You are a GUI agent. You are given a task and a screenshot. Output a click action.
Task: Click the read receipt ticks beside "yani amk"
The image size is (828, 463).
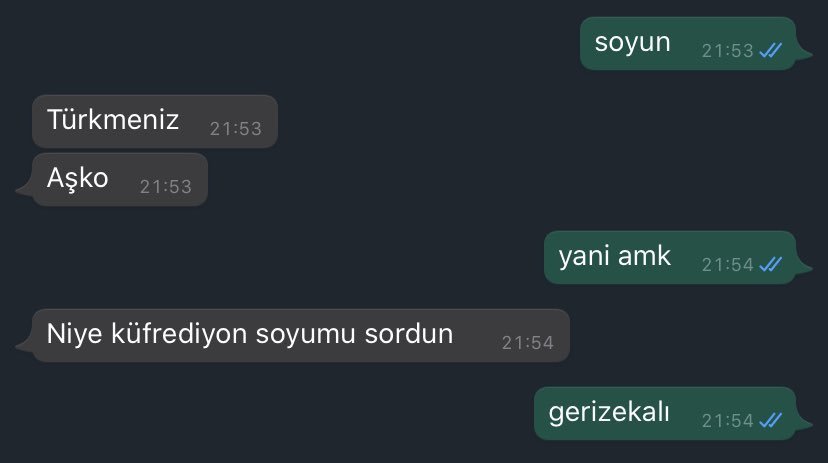(x=770, y=264)
